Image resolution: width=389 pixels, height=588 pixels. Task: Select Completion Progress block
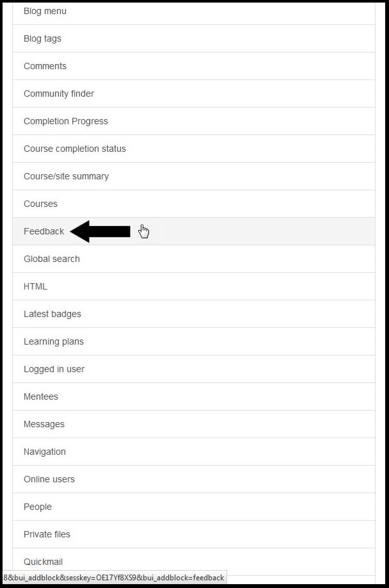pyautogui.click(x=194, y=121)
